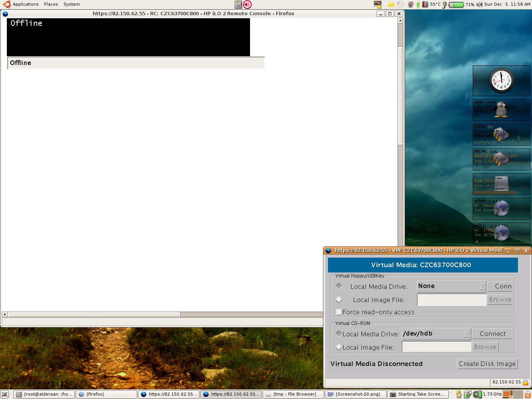Click the orange workspace switcher first workspace
The width and height of the screenshot is (532, 399).
pyautogui.click(x=507, y=394)
